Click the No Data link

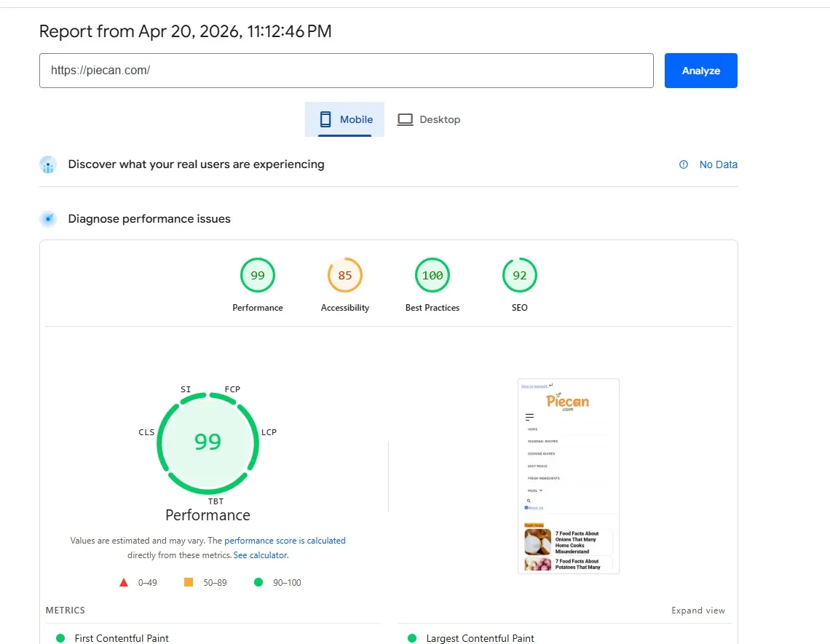[x=718, y=164]
